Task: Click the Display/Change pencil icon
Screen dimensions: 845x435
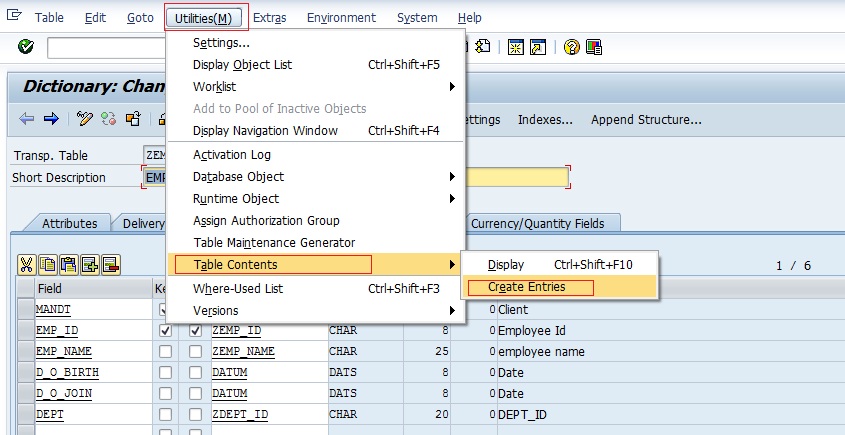Action: click(85, 119)
